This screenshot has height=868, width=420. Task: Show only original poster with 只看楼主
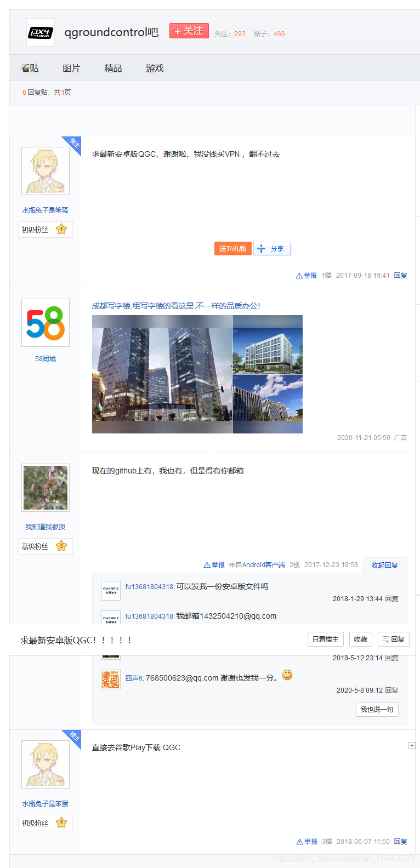[x=326, y=639]
